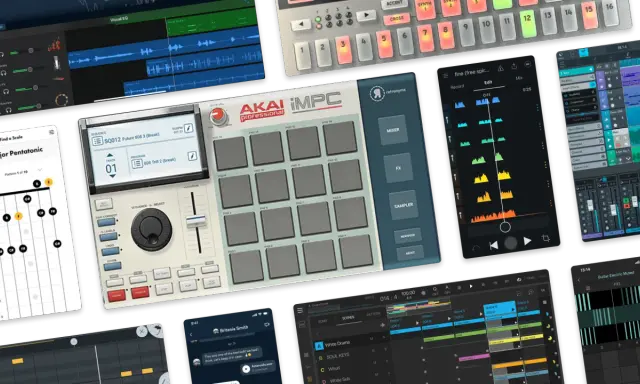Screen dimensions: 640x384
Task: Click the vertical fader handle on iMPC
Action: point(196,222)
